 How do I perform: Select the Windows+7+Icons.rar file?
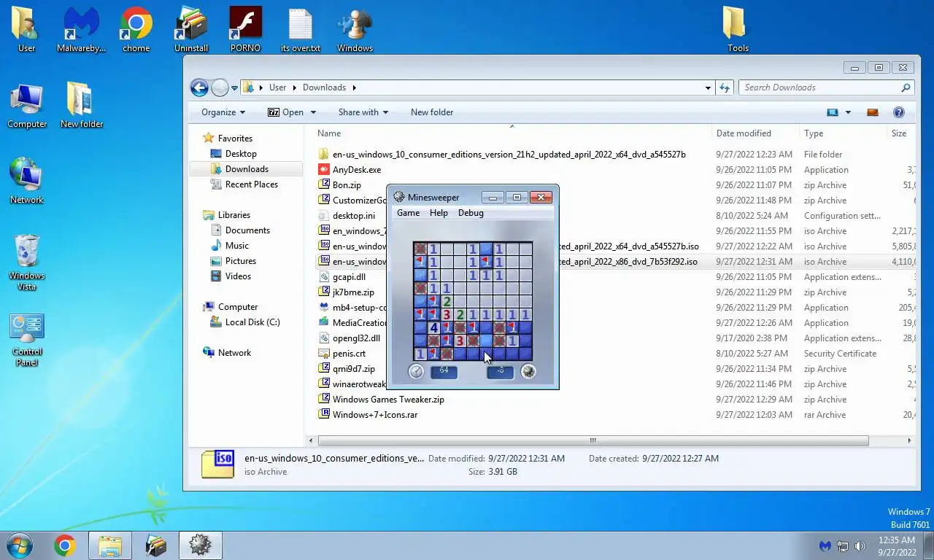[375, 415]
